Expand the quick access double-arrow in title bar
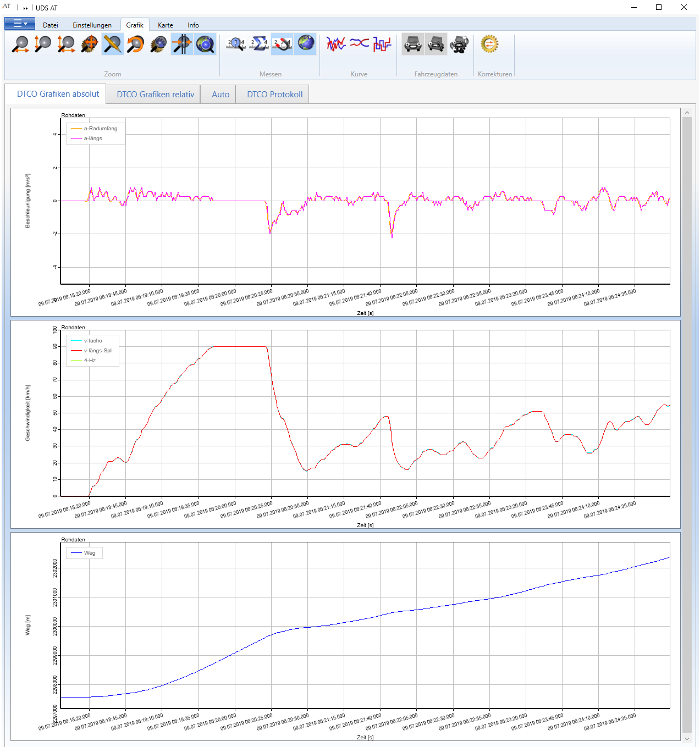Screen dimensions: 700x747 (x=25, y=8)
